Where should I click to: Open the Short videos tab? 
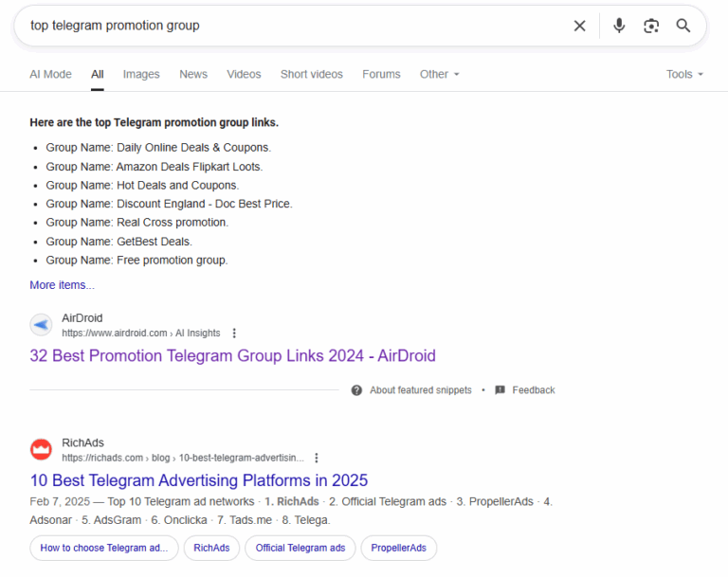coord(312,74)
